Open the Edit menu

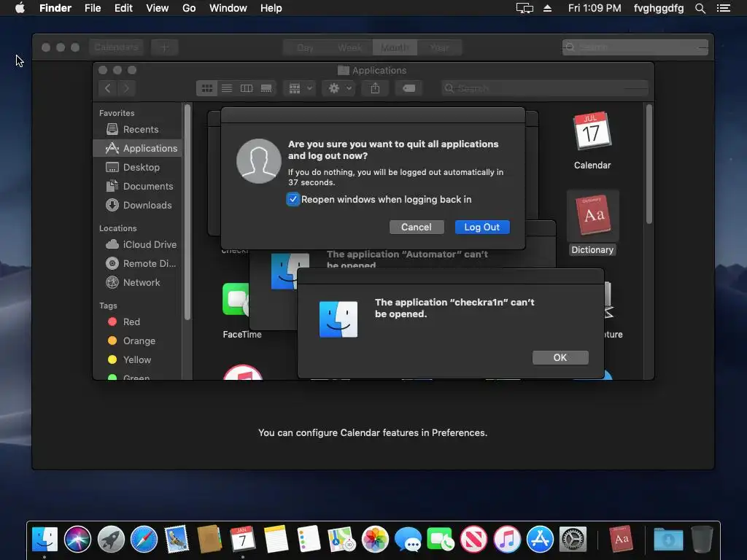click(x=123, y=8)
